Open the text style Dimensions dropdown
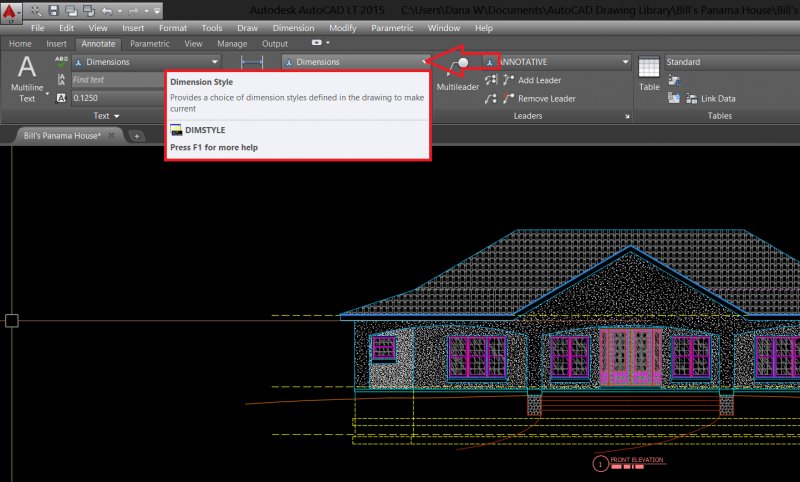The height and width of the screenshot is (482, 800). tap(146, 62)
